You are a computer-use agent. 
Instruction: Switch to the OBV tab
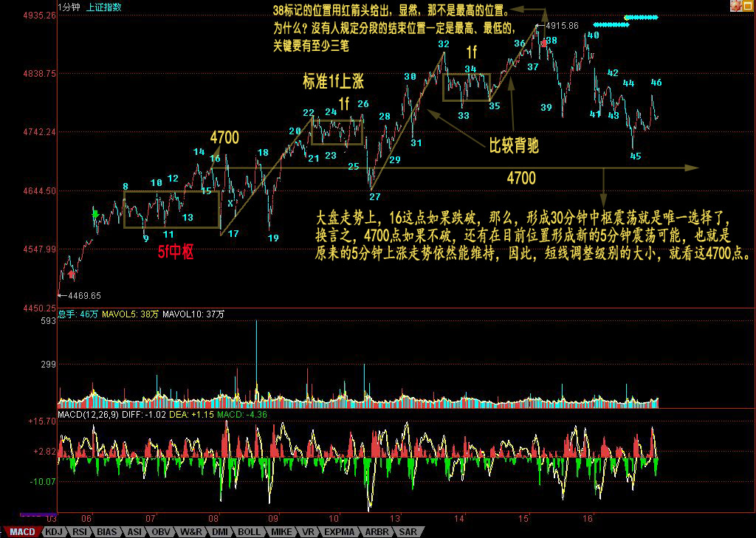[162, 531]
